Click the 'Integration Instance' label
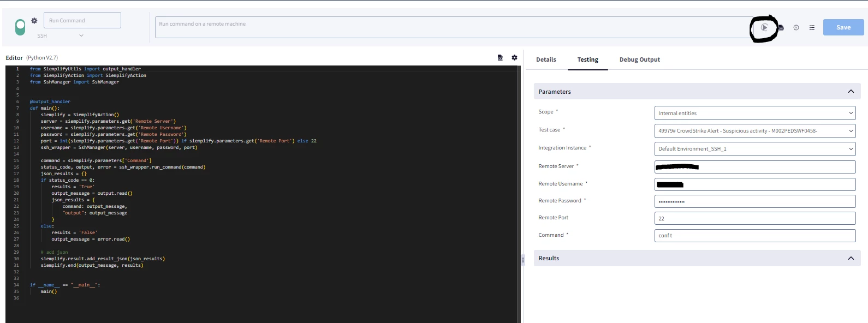 [562, 148]
